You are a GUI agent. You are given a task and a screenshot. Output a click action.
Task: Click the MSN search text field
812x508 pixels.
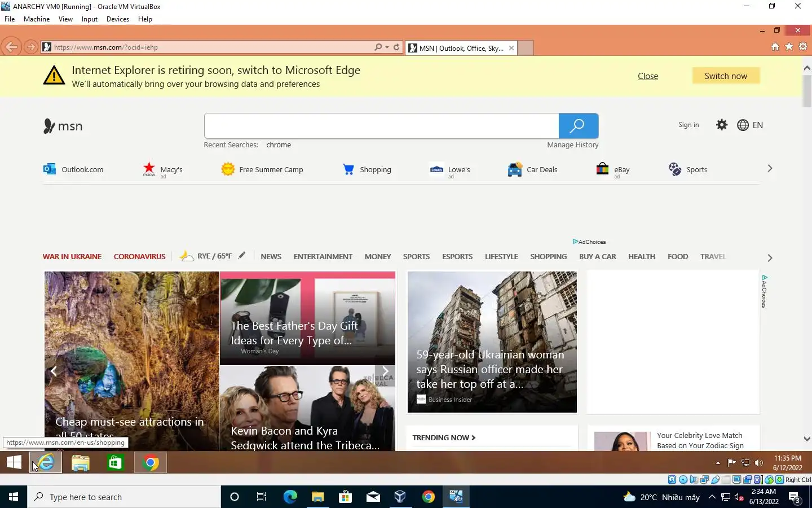pyautogui.click(x=381, y=126)
